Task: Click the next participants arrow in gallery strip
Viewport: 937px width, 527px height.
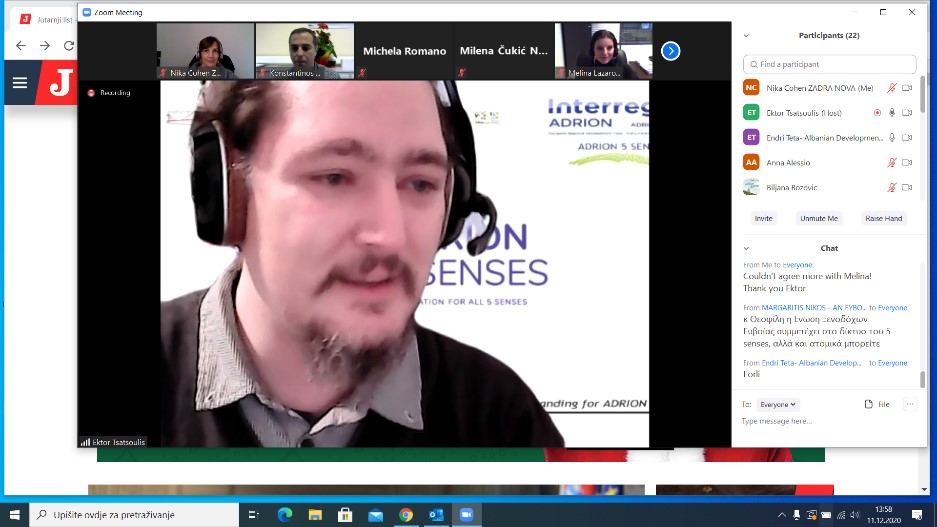Action: point(670,50)
